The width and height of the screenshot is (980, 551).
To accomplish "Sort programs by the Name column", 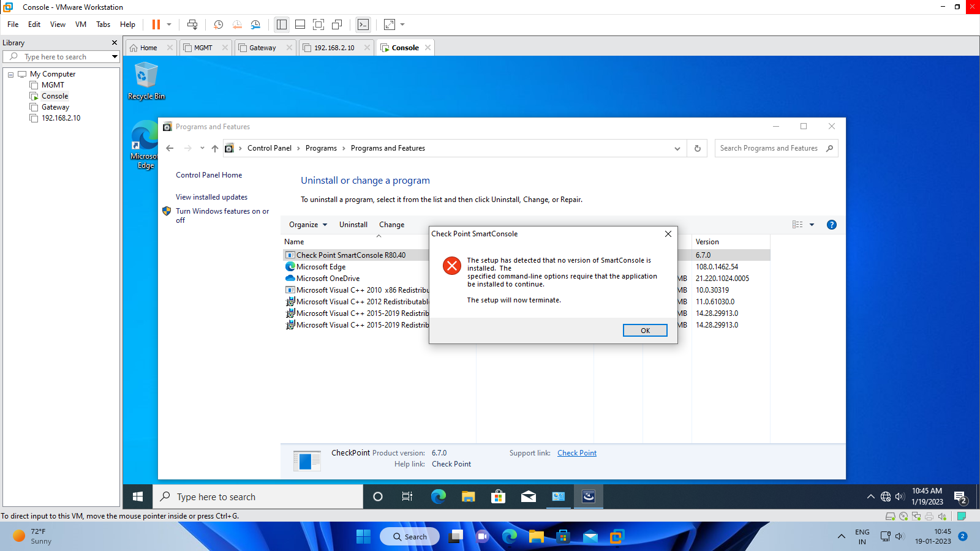I will [x=294, y=242].
